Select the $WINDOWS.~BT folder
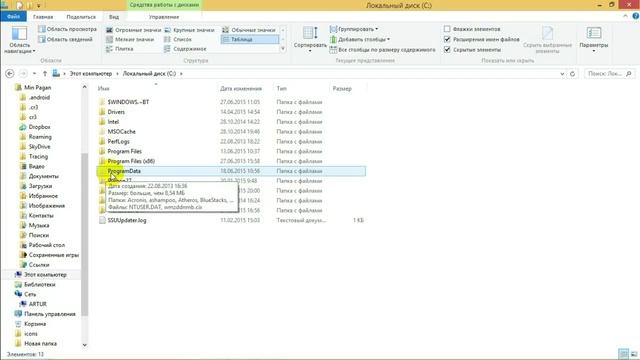This screenshot has height=360, width=640. pyautogui.click(x=128, y=102)
